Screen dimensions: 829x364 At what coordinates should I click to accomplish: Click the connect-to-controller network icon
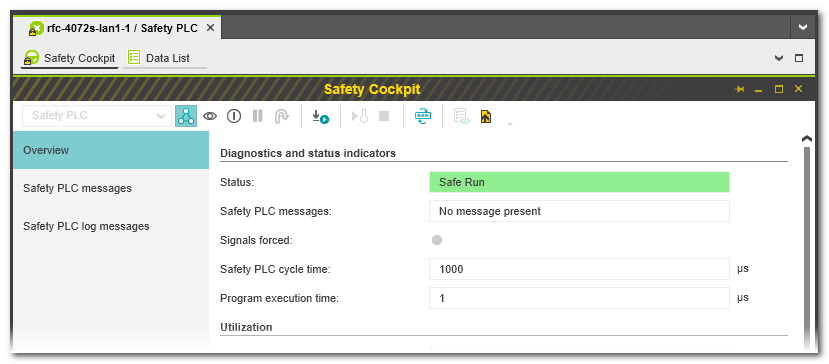(x=186, y=116)
